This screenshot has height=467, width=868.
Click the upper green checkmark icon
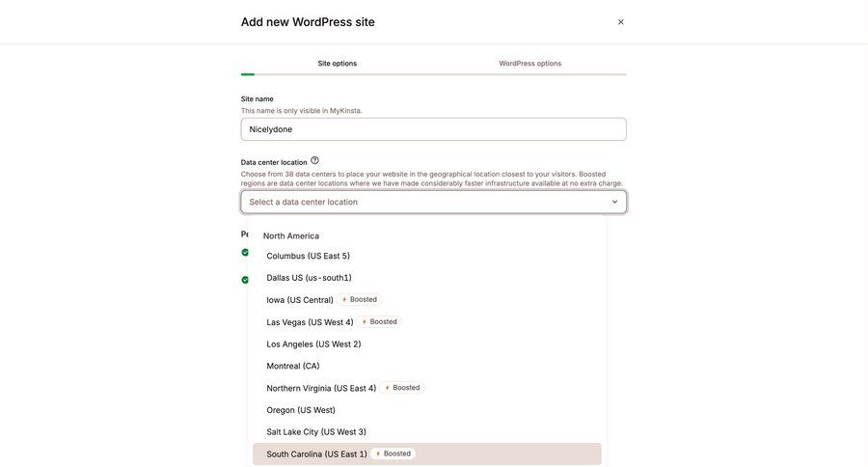[x=245, y=253]
